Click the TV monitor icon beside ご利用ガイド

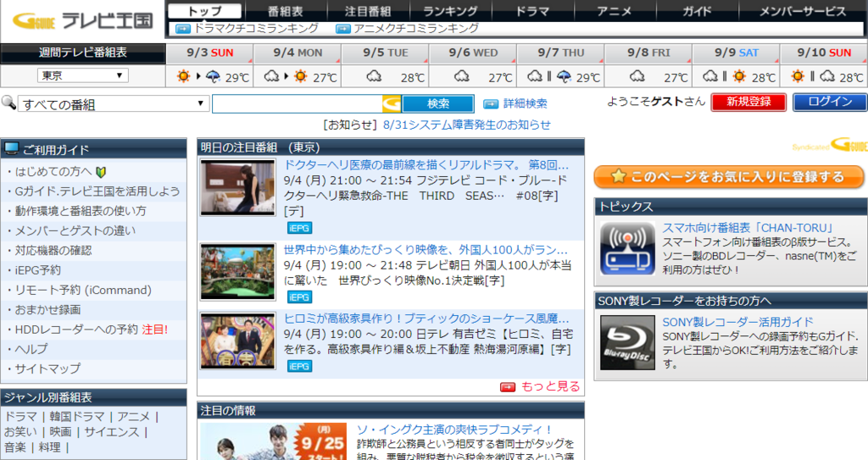coord(11,148)
